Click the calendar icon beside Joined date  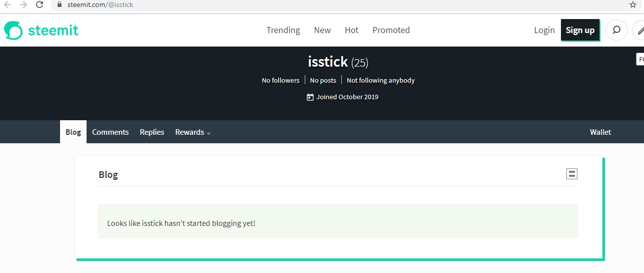(310, 97)
